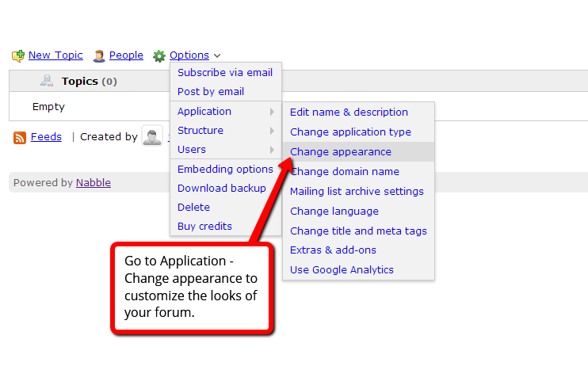Open the Feeds link
Image resolution: width=588 pixels, height=370 pixels.
coord(46,137)
